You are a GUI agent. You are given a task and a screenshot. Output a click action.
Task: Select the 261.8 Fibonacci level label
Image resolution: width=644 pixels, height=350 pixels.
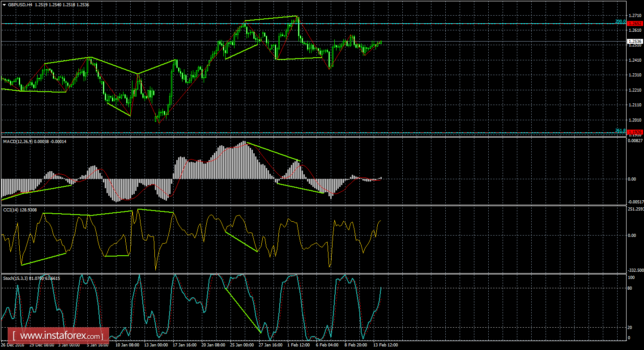click(619, 130)
